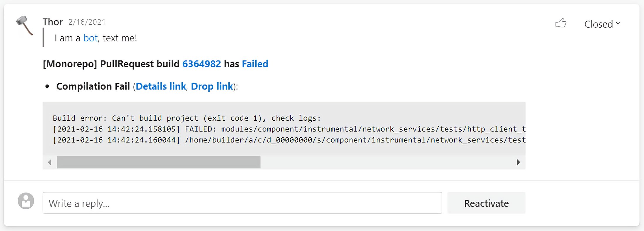This screenshot has width=644, height=231.
Task: Open build 6364982 link
Action: [202, 64]
